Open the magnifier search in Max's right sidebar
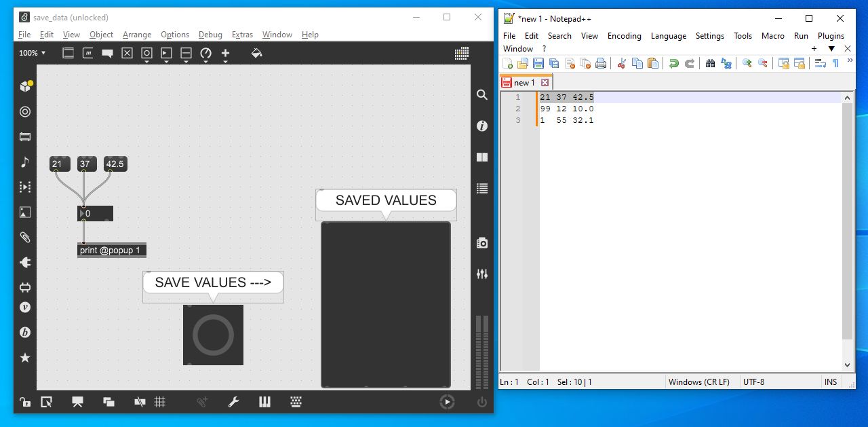 [x=482, y=95]
